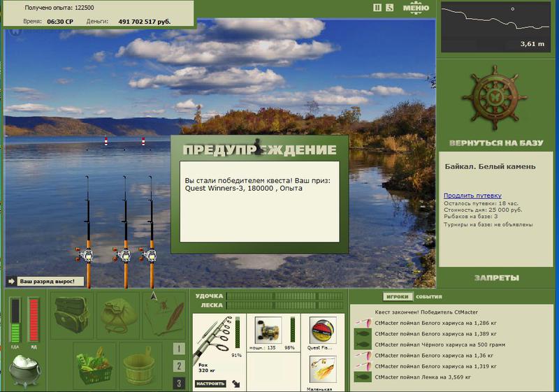Click the money value 491 702 517 руб.
This screenshot has height=392, width=559.
[145, 22]
